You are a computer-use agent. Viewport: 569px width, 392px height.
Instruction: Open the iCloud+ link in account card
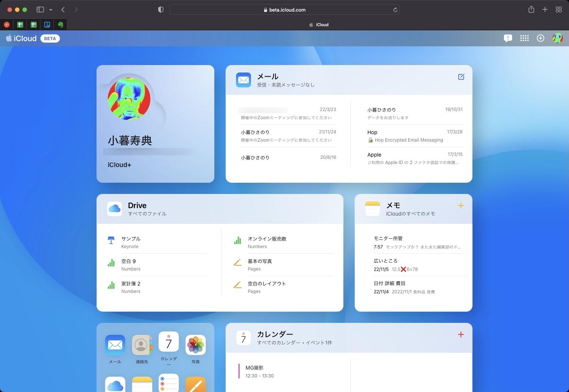pos(119,165)
